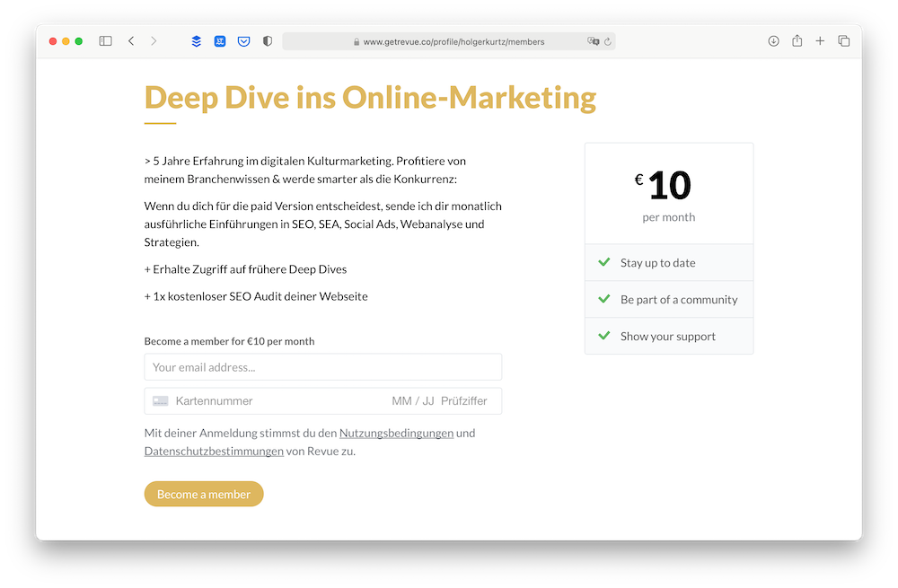Click the Become a member for €10 label
Screen dimensions: 898x588
(229, 341)
